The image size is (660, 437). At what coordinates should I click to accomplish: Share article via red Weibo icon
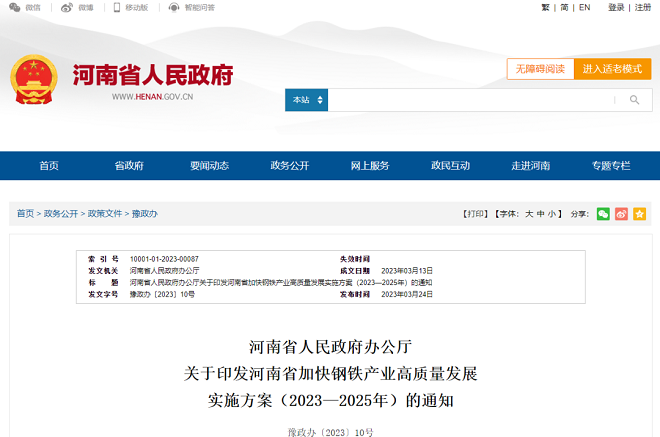tap(621, 214)
